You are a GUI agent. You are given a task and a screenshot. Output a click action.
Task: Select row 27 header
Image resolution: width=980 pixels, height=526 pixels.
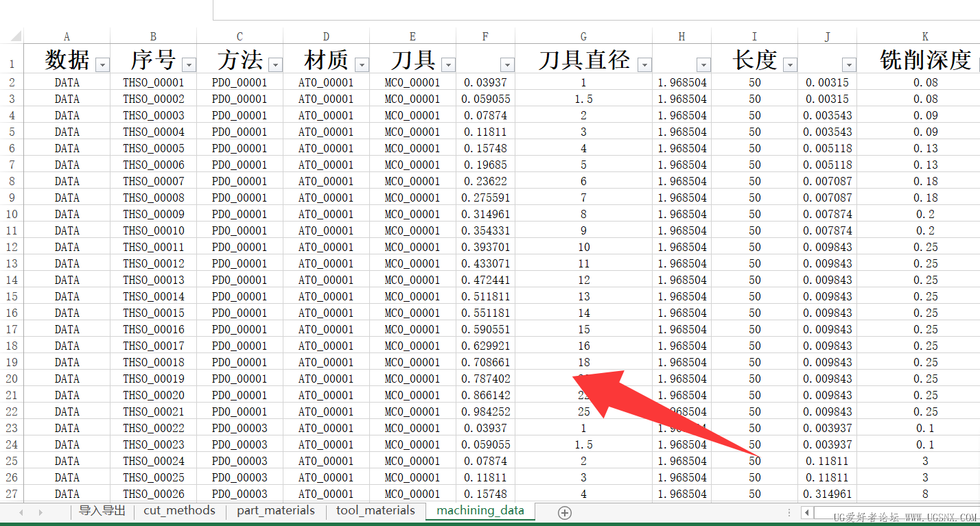click(12, 494)
